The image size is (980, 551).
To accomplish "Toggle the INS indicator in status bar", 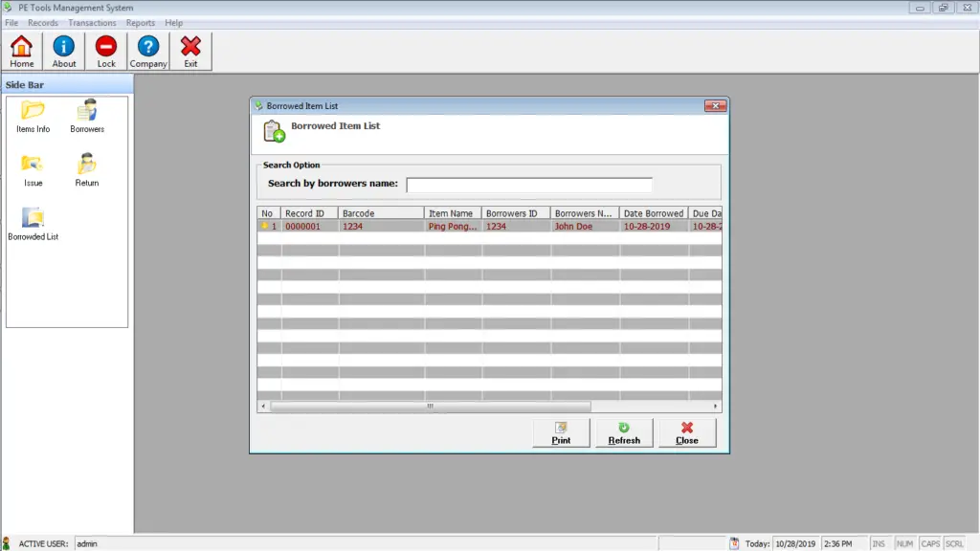I will click(880, 543).
